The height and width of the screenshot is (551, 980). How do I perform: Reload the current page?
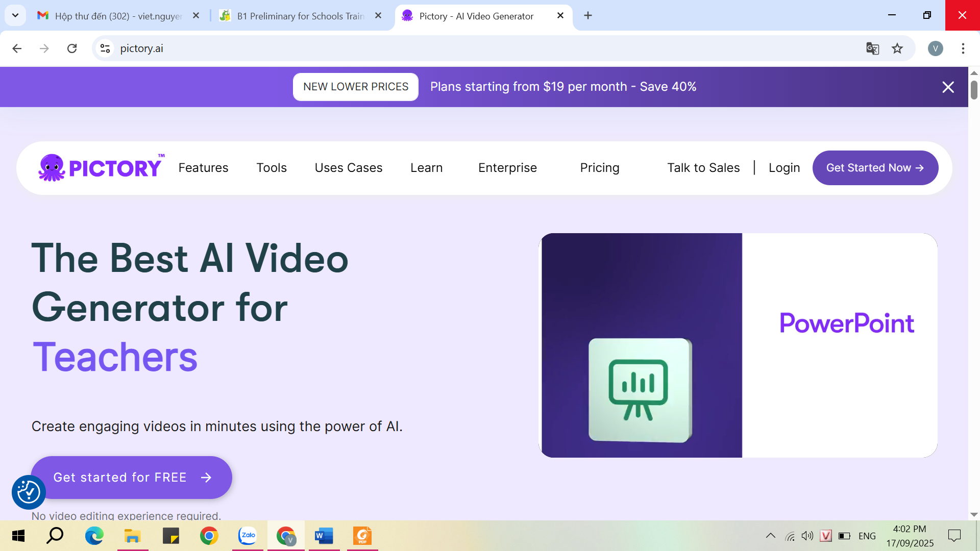(72, 48)
